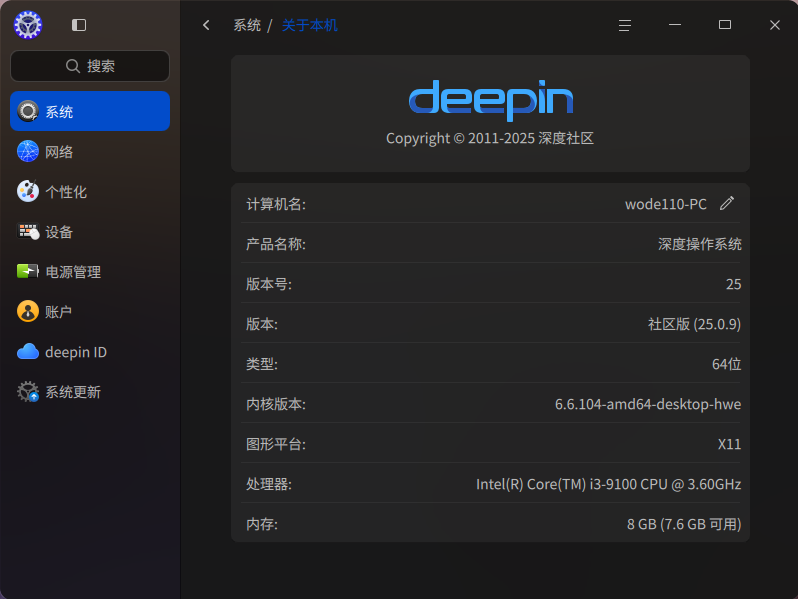This screenshot has height=599, width=798.
Task: Click the 个性化 palette sidebar icon
Action: 28,191
